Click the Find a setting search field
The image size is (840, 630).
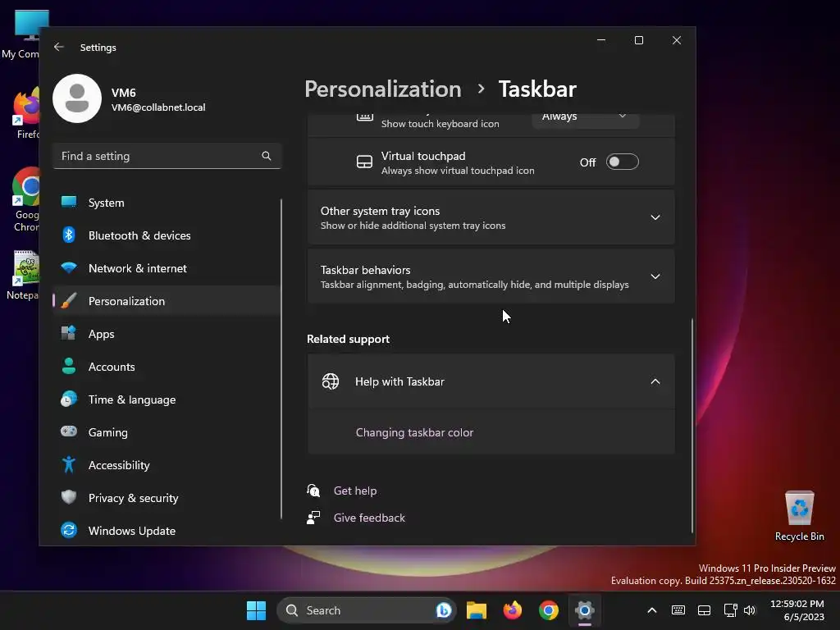tap(167, 156)
